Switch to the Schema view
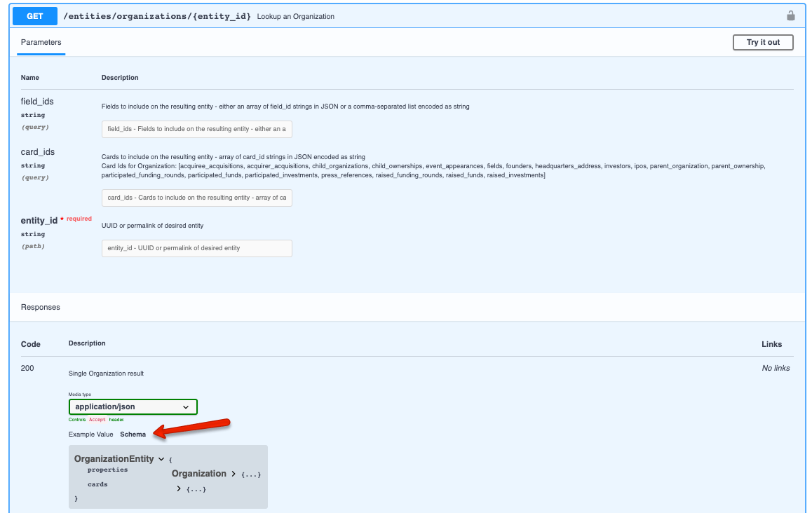This screenshot has width=812, height=513. pos(133,434)
